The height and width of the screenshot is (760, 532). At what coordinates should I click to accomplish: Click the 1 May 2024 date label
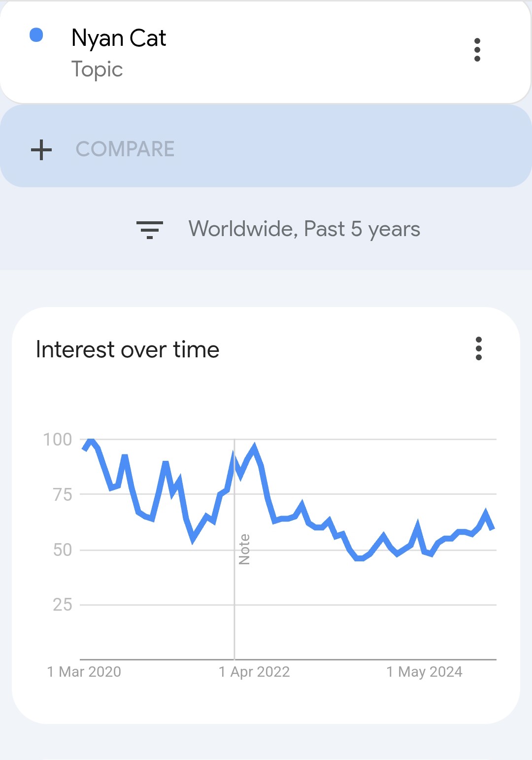[424, 672]
